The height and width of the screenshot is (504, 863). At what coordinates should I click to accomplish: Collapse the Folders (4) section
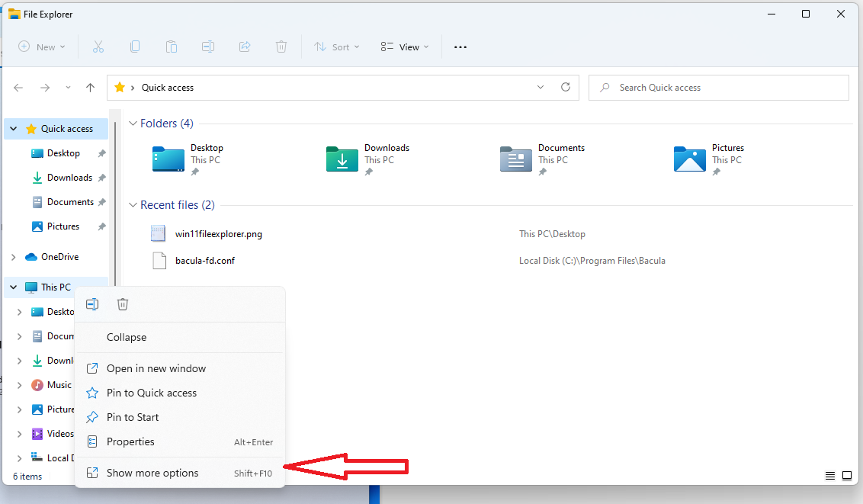[133, 124]
